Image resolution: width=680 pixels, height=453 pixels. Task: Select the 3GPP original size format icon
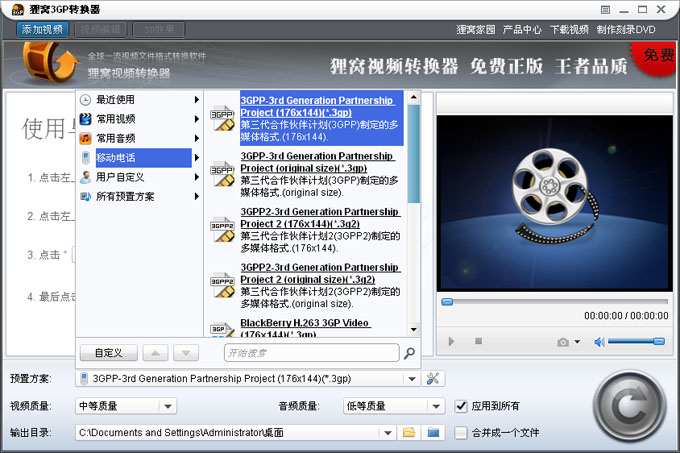222,173
